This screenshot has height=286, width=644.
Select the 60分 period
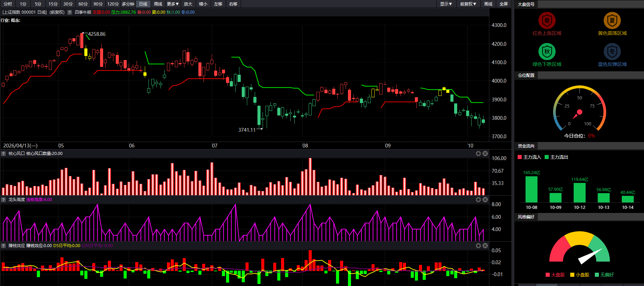click(x=83, y=4)
